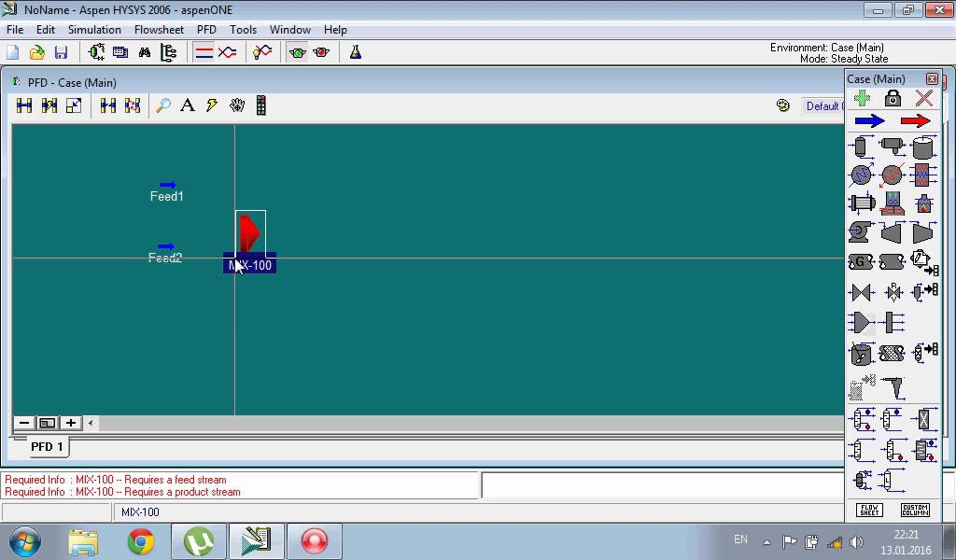956x560 pixels.
Task: Toggle Auto Attach mode PFD icon
Action: [x=49, y=105]
